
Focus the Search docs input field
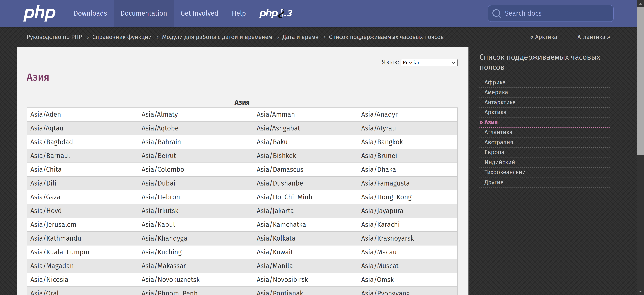550,13
